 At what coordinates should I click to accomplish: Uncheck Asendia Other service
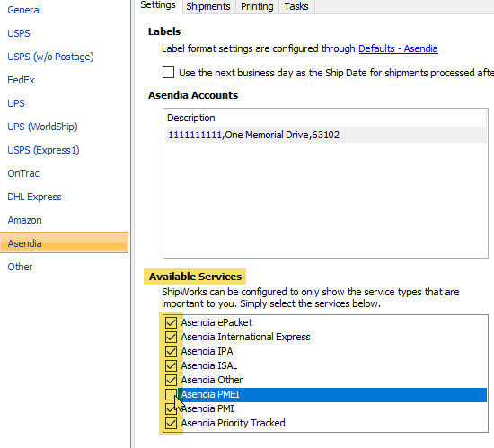pyautogui.click(x=171, y=380)
